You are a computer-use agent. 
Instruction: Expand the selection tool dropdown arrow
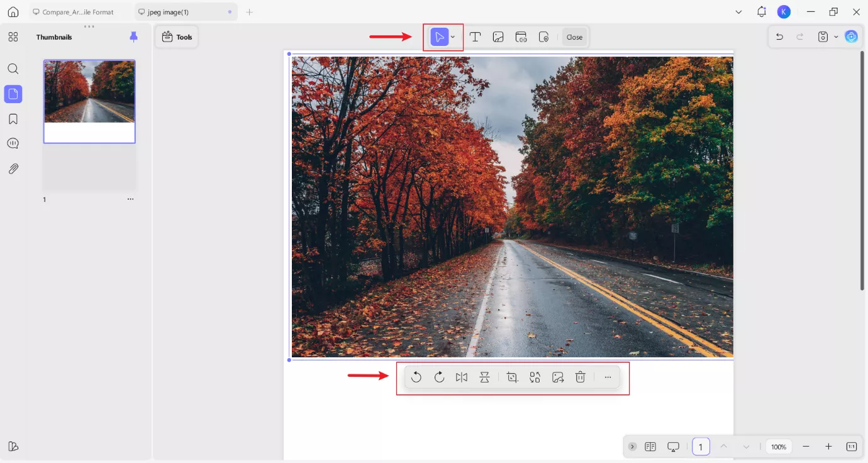point(452,36)
